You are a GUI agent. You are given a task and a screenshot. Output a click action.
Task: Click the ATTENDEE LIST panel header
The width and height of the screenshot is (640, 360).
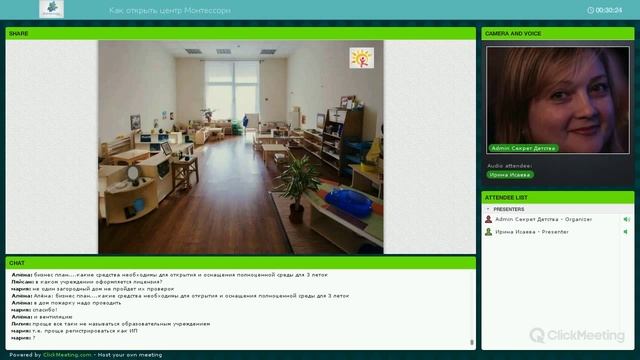558,198
